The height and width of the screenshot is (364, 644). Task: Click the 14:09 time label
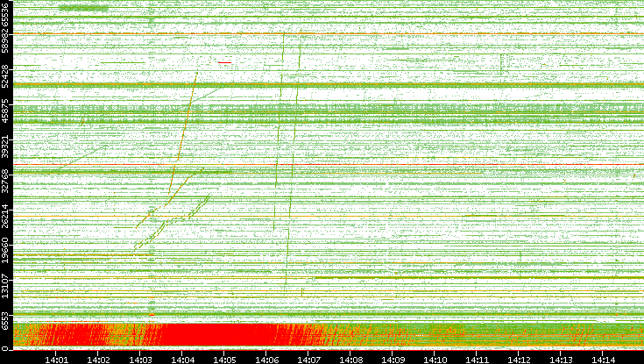pyautogui.click(x=393, y=358)
